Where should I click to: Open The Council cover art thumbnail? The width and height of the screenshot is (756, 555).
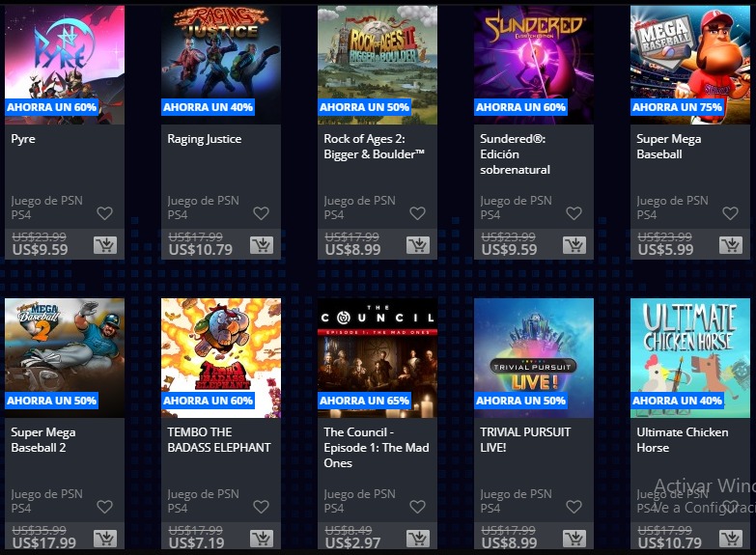[x=378, y=358]
